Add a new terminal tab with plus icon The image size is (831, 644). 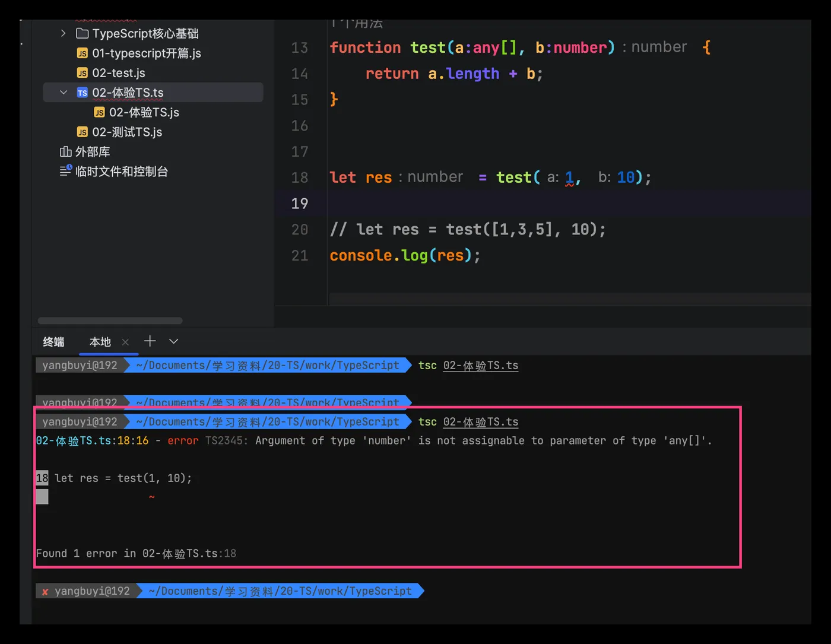pos(150,341)
